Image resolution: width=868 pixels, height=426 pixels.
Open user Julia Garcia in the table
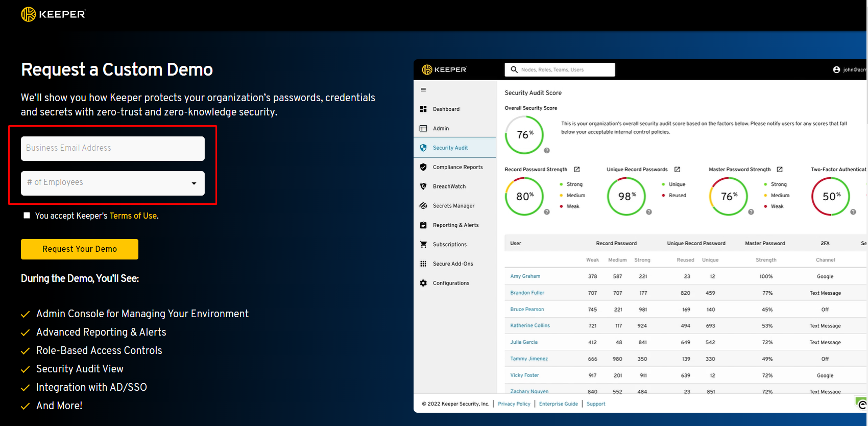[x=524, y=342]
